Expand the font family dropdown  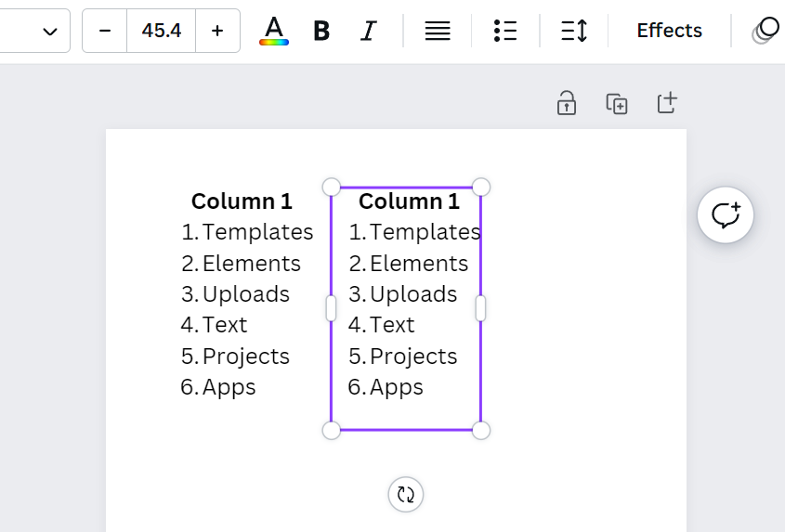click(49, 32)
